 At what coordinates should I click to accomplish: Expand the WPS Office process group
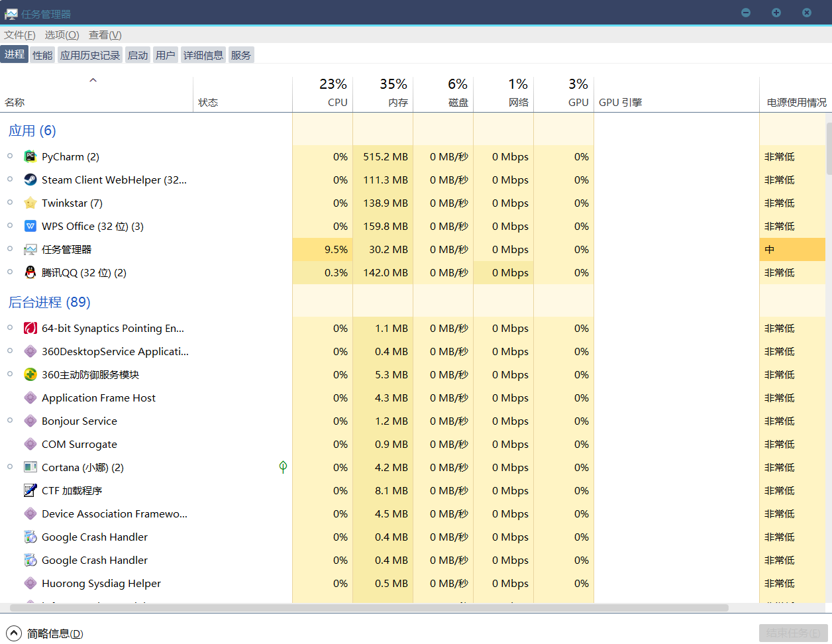(x=10, y=226)
